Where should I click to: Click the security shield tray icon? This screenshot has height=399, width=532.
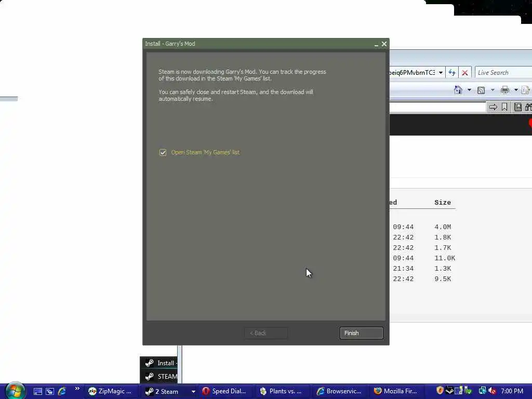[x=440, y=391]
